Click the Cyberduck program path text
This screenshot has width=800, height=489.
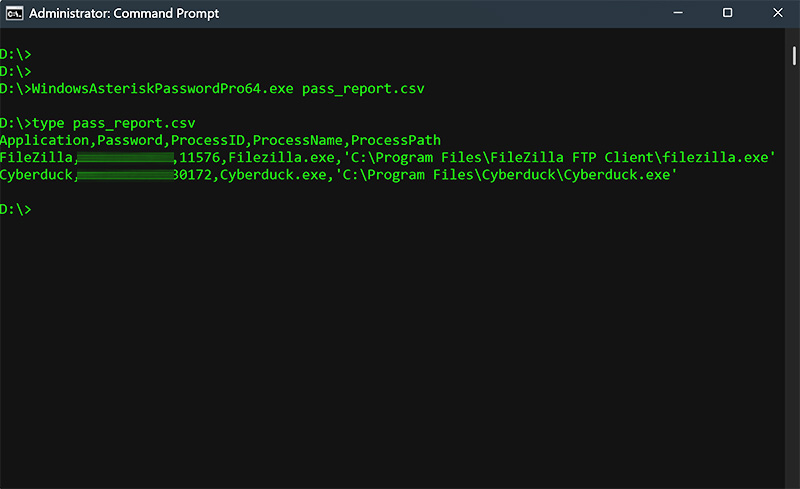pos(506,175)
